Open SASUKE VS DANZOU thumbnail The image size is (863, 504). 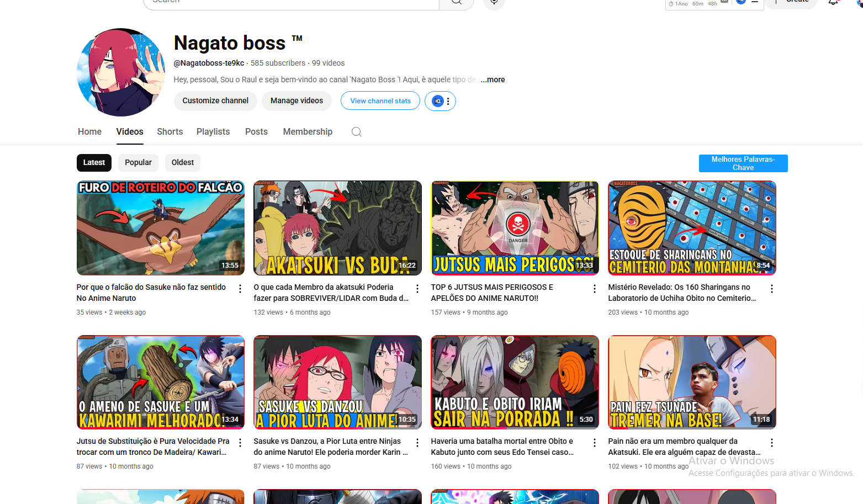tap(337, 382)
